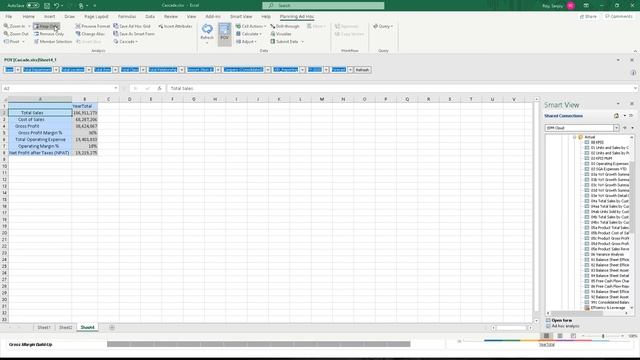Click the Refresh button in POV bar
The image size is (640, 360).
pos(362,70)
